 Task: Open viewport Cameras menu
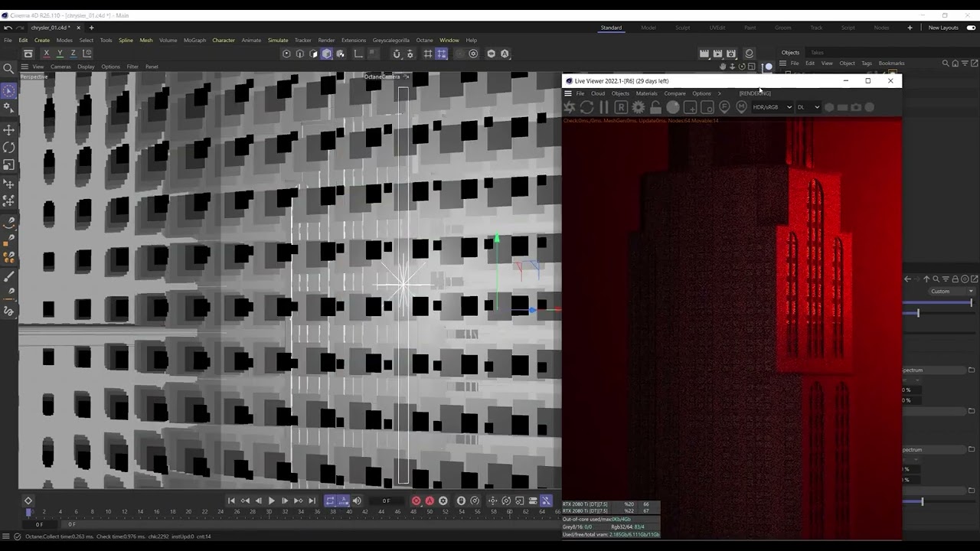60,67
